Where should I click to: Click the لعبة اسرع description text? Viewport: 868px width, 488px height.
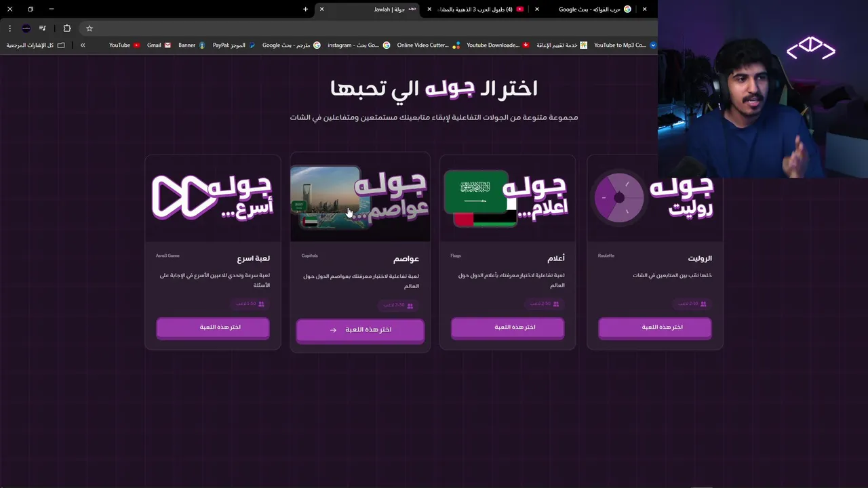coord(215,280)
